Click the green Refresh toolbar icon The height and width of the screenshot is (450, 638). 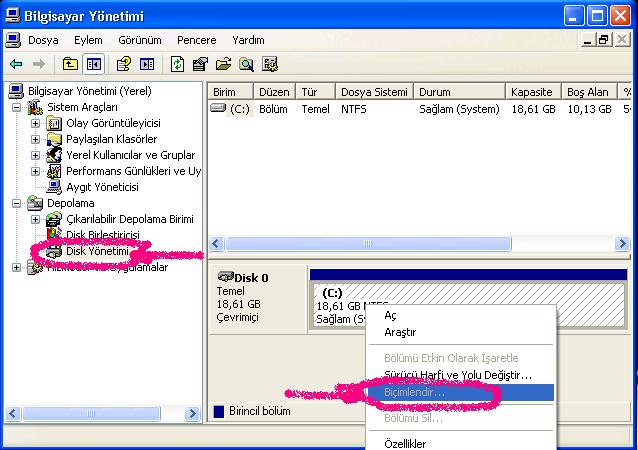click(177, 64)
